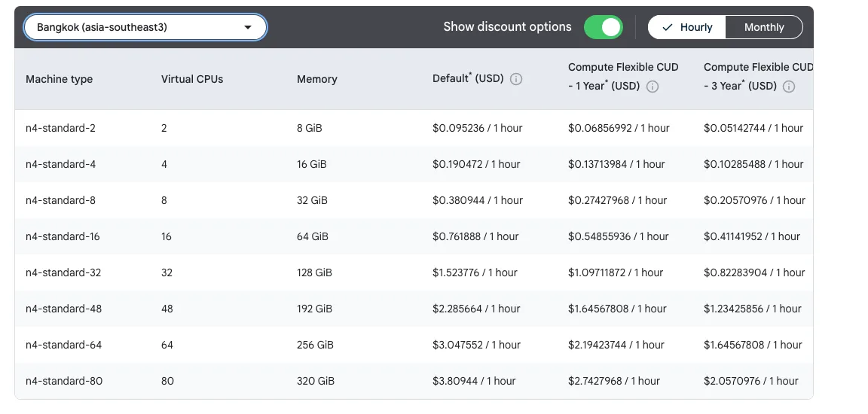
Task: Select the n4-standard-8 machine type cell
Action: 60,200
